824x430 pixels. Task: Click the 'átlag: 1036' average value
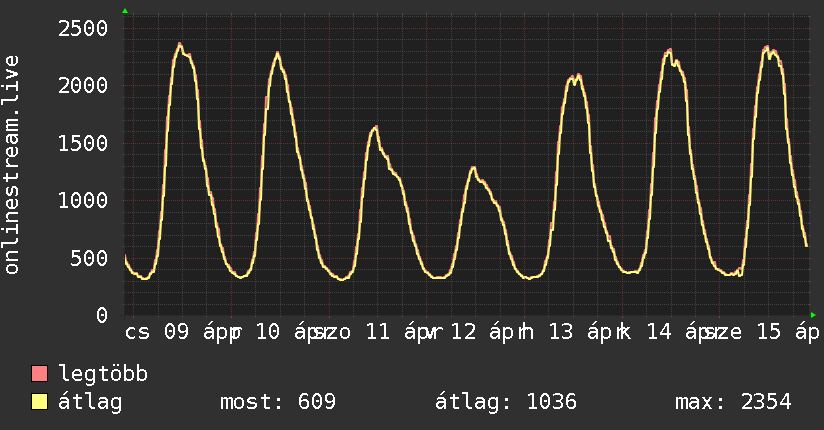(x=506, y=402)
